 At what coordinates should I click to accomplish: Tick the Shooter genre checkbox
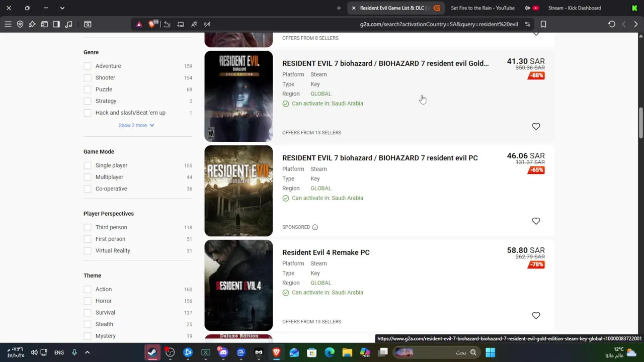[x=88, y=77]
